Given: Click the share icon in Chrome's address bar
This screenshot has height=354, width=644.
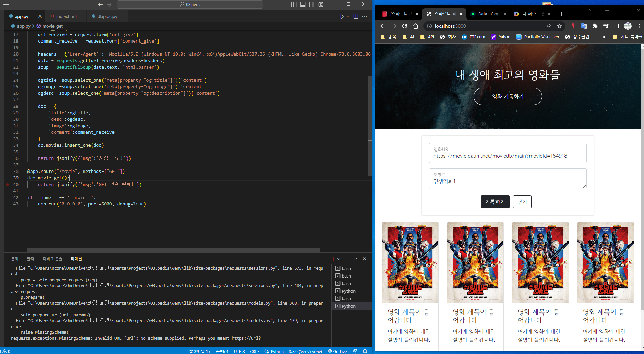Looking at the screenshot, I should (548, 26).
